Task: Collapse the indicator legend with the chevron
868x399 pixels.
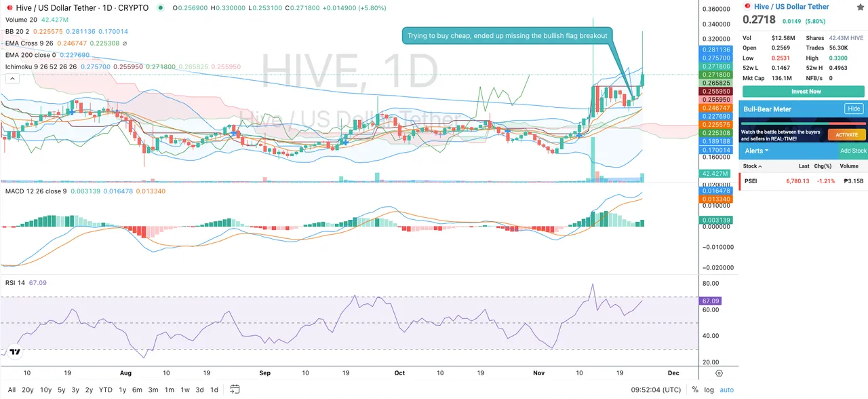Action: point(11,79)
